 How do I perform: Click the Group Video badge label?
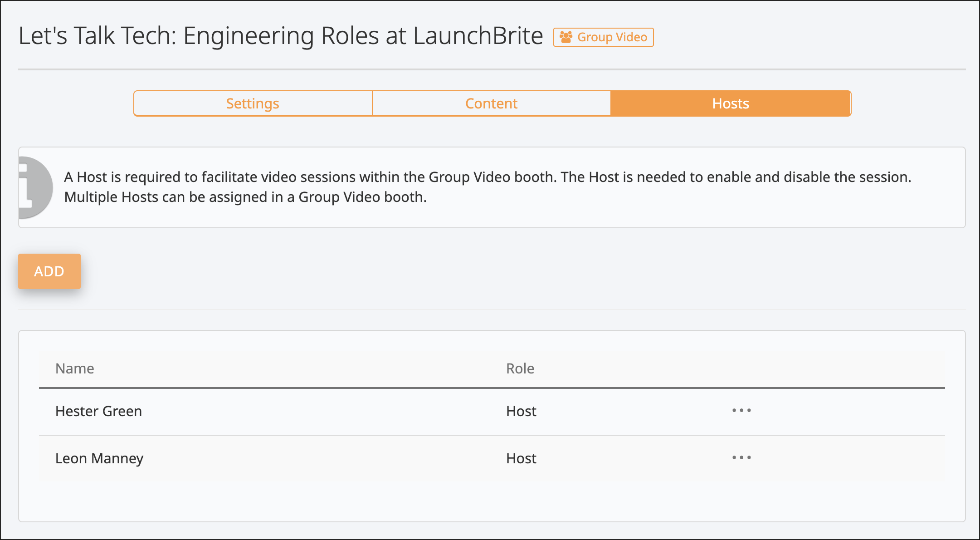612,37
